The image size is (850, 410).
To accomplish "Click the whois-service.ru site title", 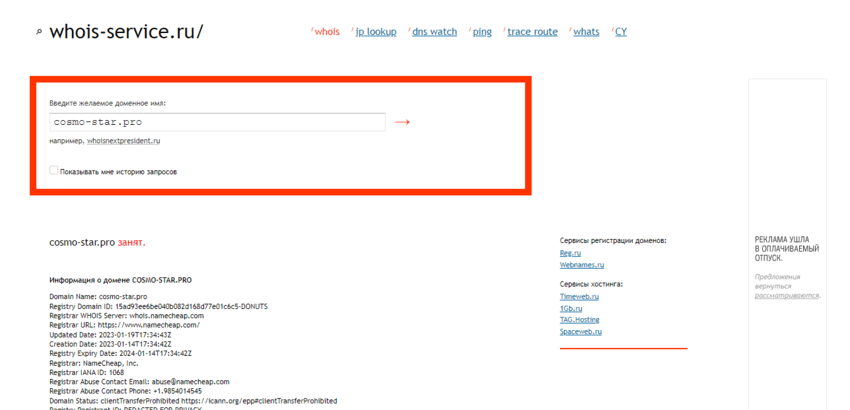I will [126, 32].
